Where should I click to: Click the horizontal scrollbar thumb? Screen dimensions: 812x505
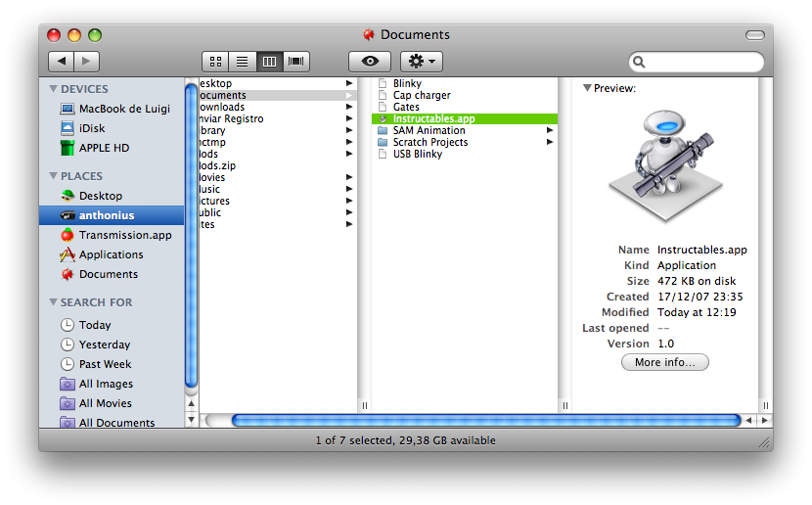[486, 421]
